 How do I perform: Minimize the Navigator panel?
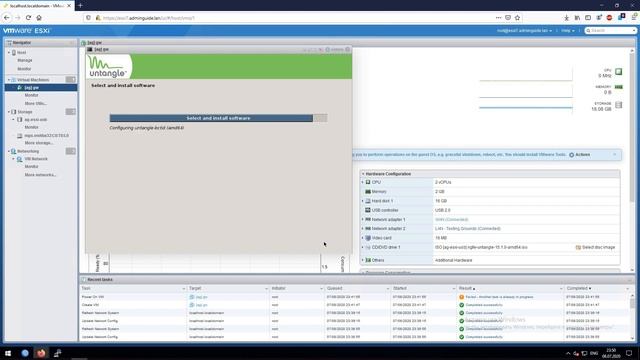(72, 43)
